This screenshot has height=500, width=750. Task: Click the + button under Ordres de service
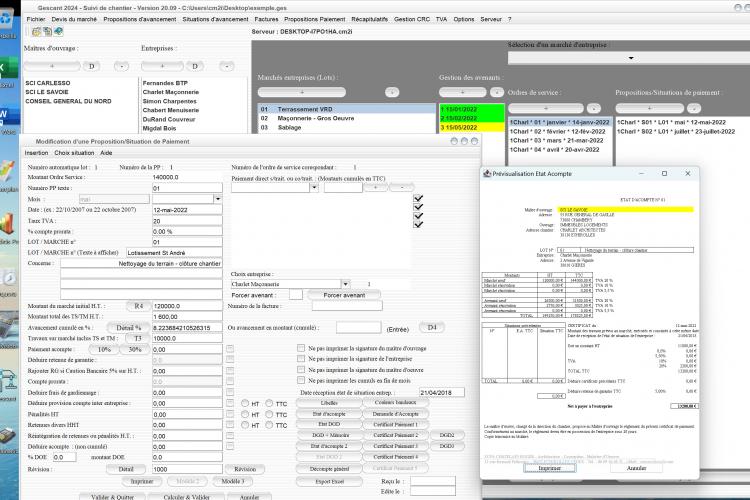pyautogui.click(x=546, y=109)
